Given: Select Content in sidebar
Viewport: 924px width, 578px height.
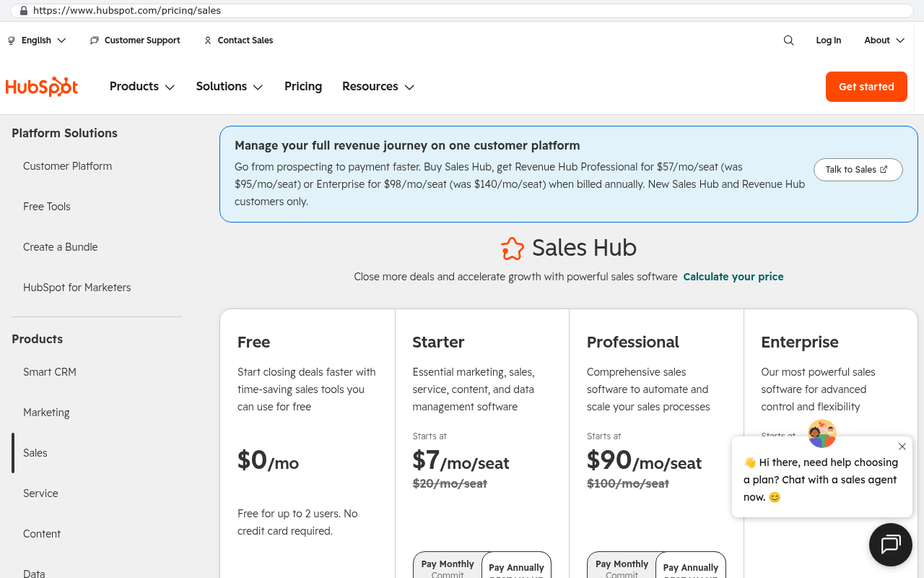Looking at the screenshot, I should [42, 534].
